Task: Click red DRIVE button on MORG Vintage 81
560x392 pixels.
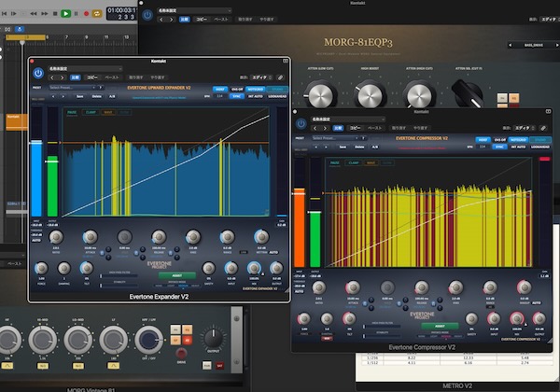Action: pyautogui.click(x=181, y=354)
